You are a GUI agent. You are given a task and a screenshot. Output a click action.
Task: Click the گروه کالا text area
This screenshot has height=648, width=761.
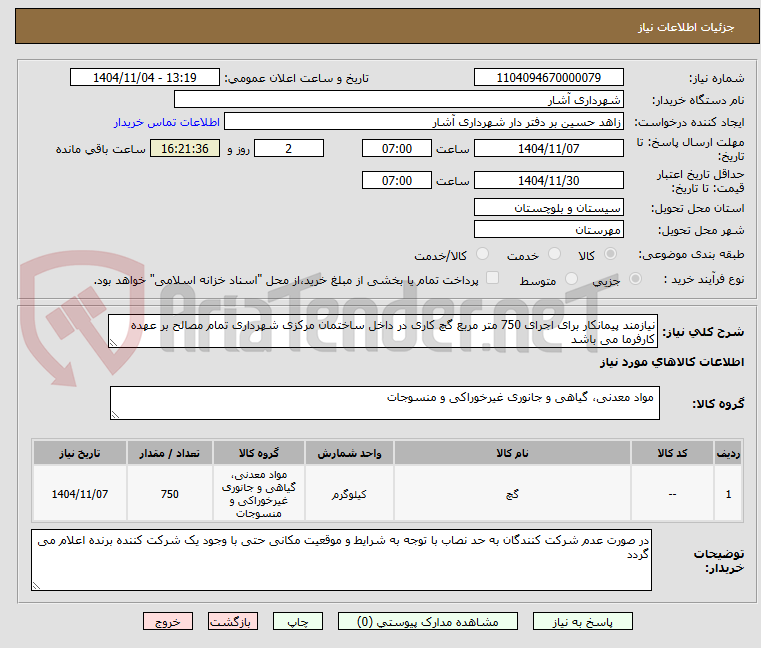click(384, 403)
